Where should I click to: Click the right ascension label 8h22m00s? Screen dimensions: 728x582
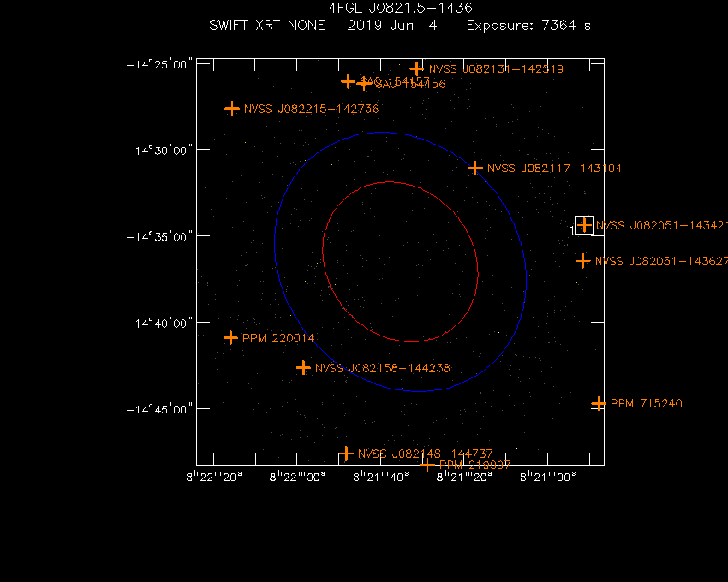click(x=297, y=477)
